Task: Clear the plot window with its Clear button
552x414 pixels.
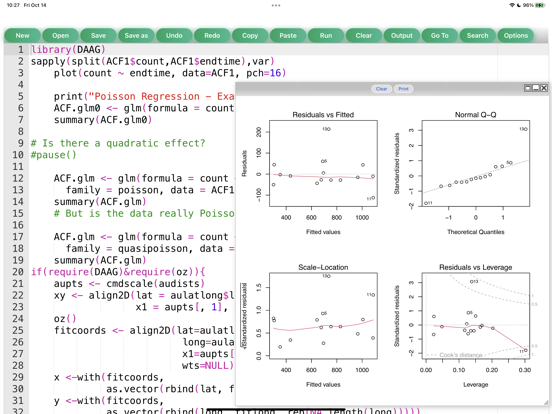Action: [382, 89]
